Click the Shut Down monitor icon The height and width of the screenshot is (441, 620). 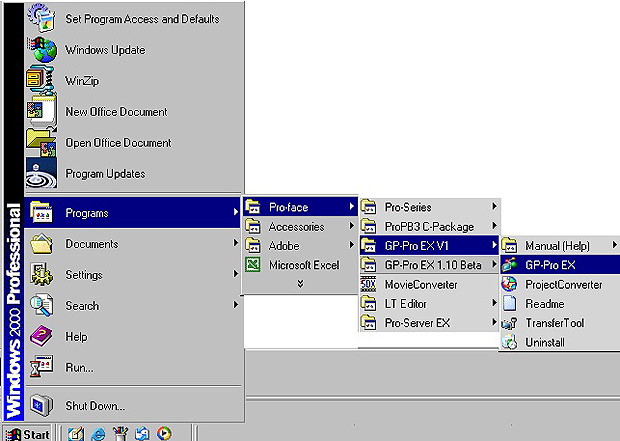(42, 405)
